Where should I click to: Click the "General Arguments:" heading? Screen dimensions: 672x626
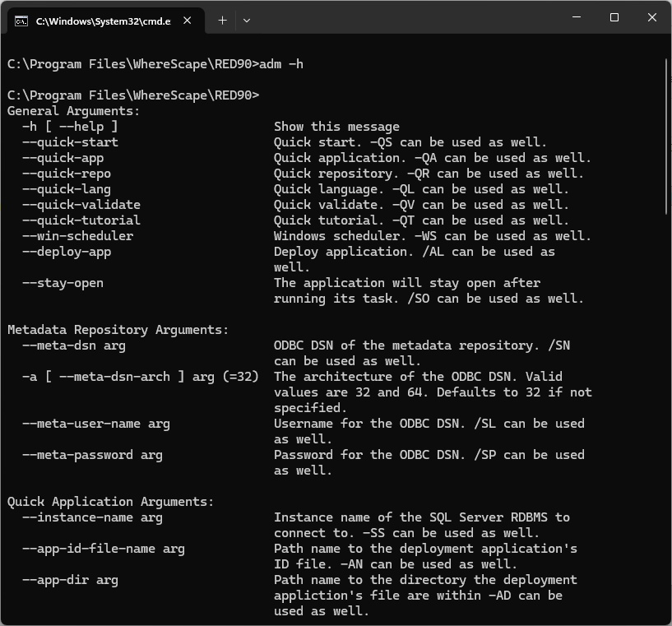(74, 111)
